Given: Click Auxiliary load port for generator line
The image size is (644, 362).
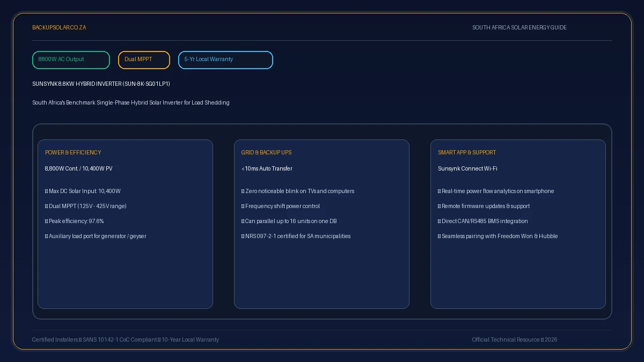Looking at the screenshot, I should pyautogui.click(x=96, y=237).
